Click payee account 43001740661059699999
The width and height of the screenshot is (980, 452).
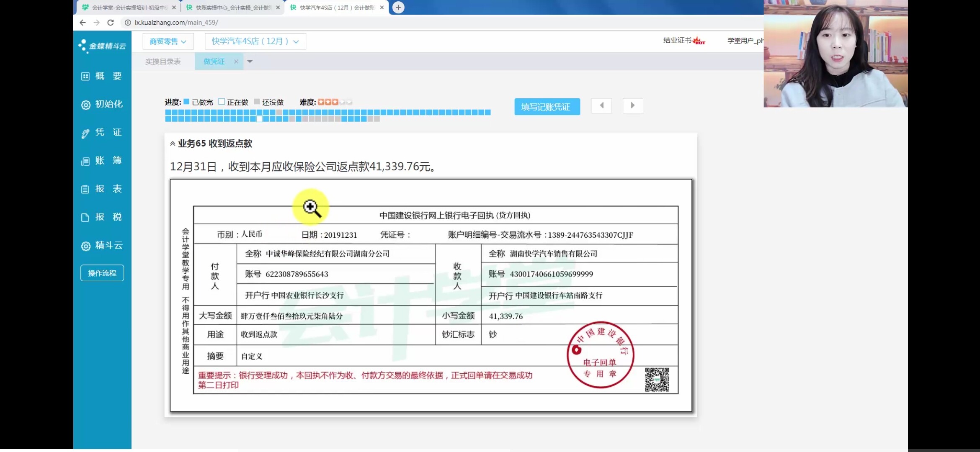[551, 274]
